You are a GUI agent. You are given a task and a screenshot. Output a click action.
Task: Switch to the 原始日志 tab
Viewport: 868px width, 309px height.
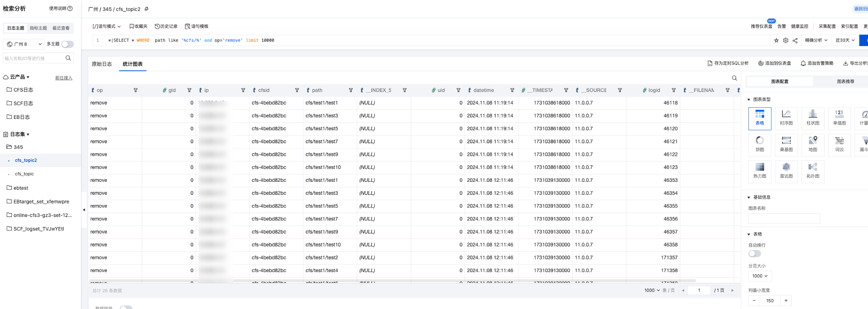(x=102, y=64)
